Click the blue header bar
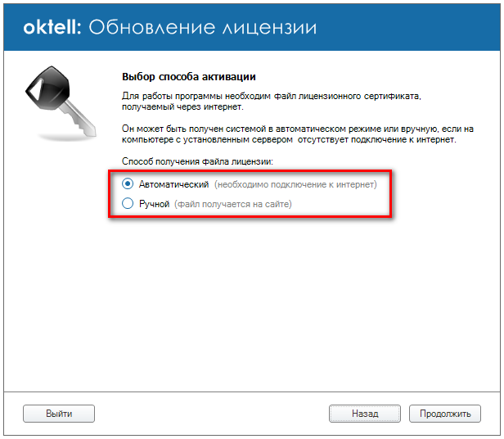This screenshot has width=504, height=439. coord(409,28)
